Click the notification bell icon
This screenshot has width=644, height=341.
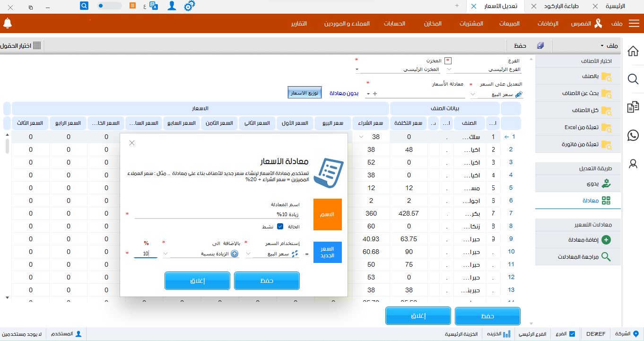(x=8, y=22)
